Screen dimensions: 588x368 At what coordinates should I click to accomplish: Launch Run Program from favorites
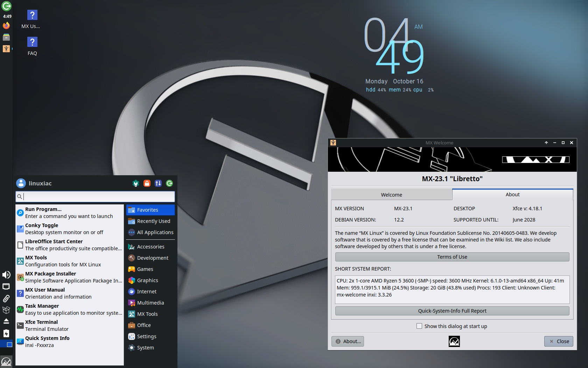[x=70, y=213]
